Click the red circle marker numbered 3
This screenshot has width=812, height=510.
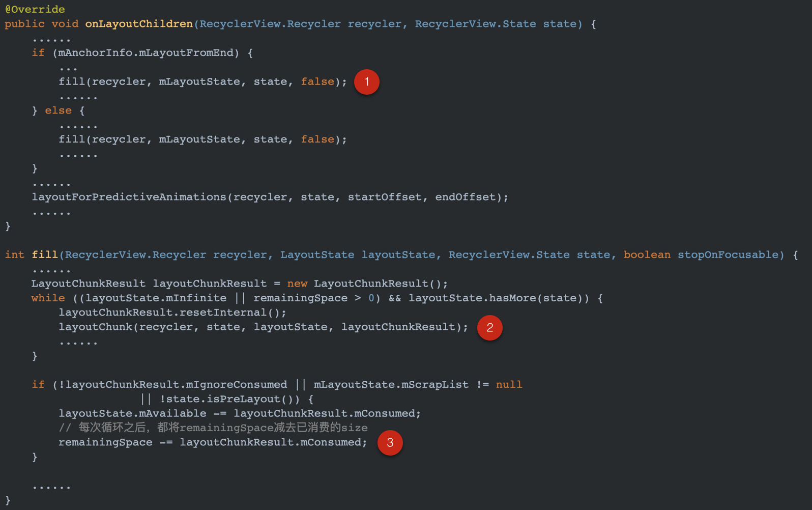click(390, 443)
